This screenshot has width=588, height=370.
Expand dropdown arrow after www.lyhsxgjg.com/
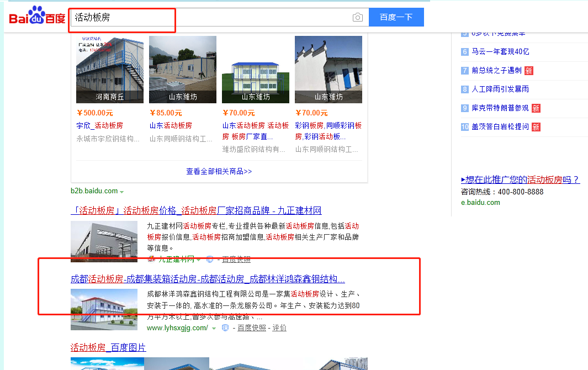click(x=214, y=329)
